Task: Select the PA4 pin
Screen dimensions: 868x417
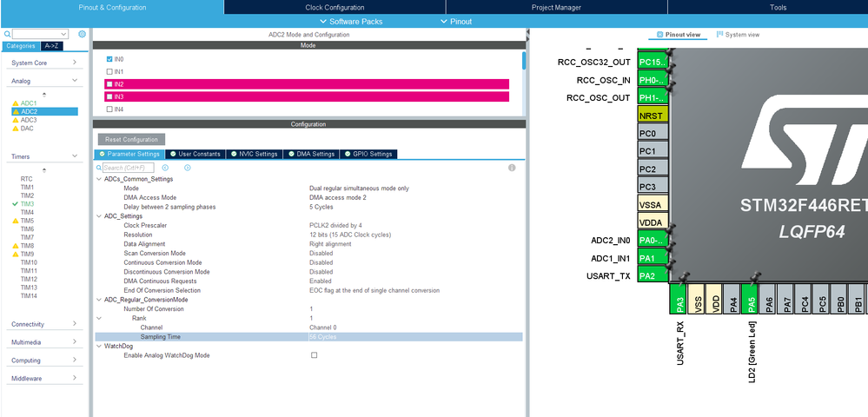Action: tap(733, 299)
